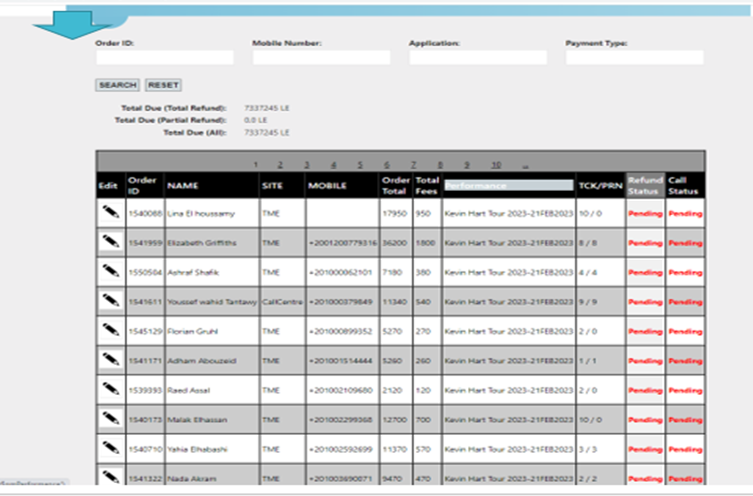This screenshot has width=753, height=496.
Task: Click pencil icon for Yahia Elhabashi
Action: [x=111, y=448]
